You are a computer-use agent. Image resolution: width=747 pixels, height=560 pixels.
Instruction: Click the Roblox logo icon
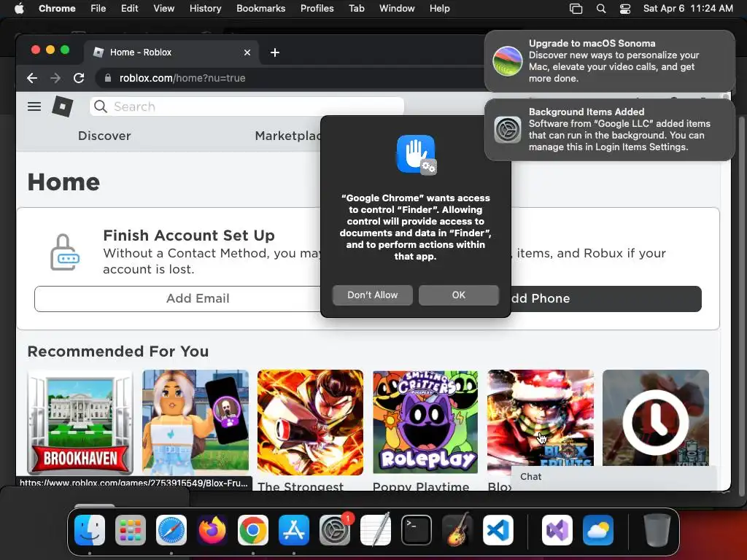coord(63,106)
